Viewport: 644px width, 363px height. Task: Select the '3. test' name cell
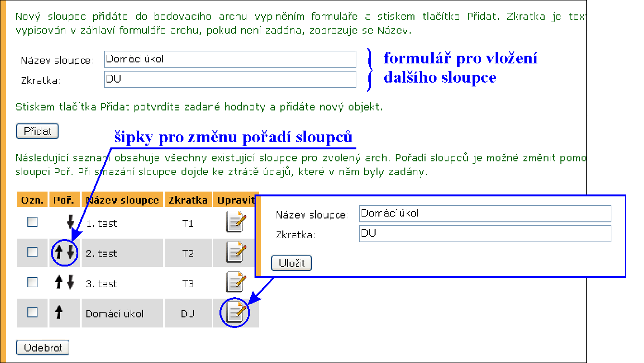tap(122, 283)
